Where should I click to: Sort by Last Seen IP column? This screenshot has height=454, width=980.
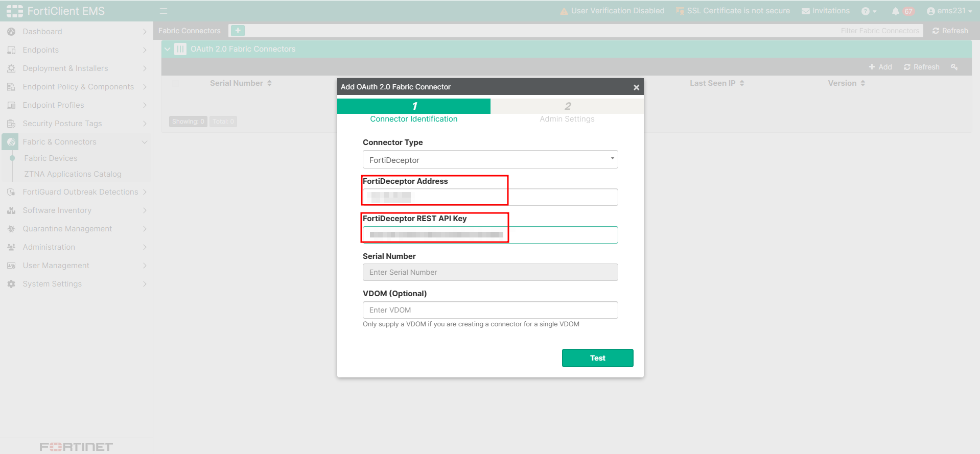(x=717, y=83)
